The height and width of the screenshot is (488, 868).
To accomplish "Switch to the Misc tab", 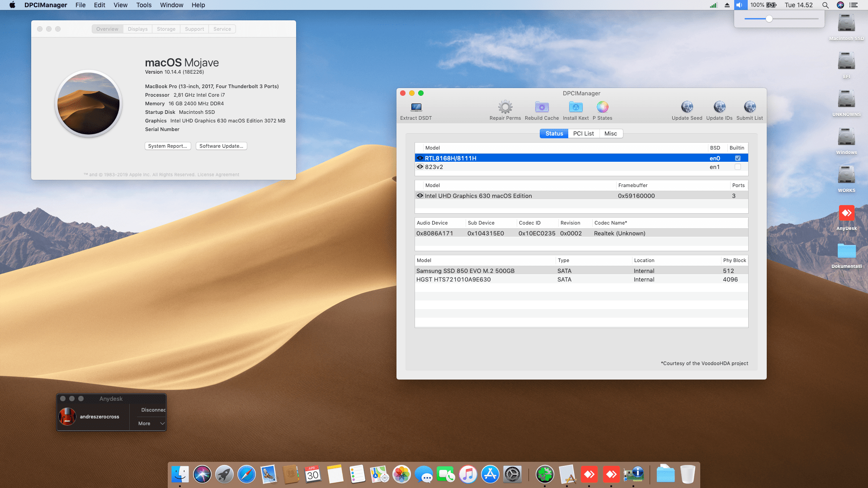I will (x=611, y=133).
